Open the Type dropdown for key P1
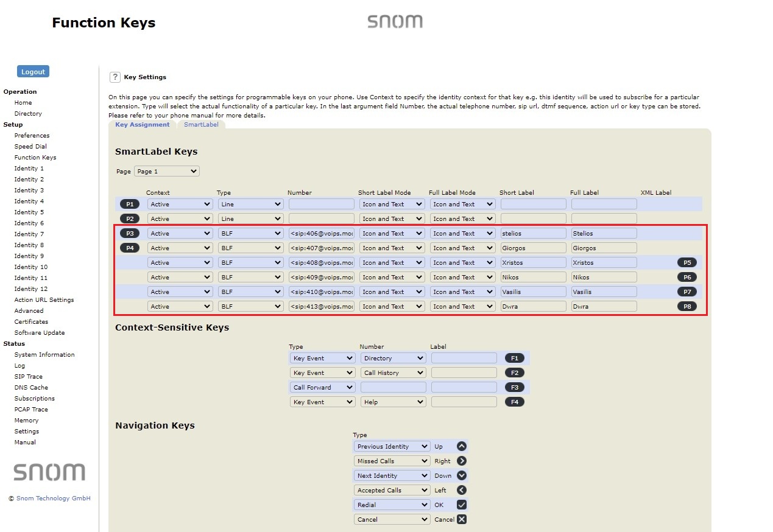This screenshot has width=773, height=532. (x=250, y=204)
